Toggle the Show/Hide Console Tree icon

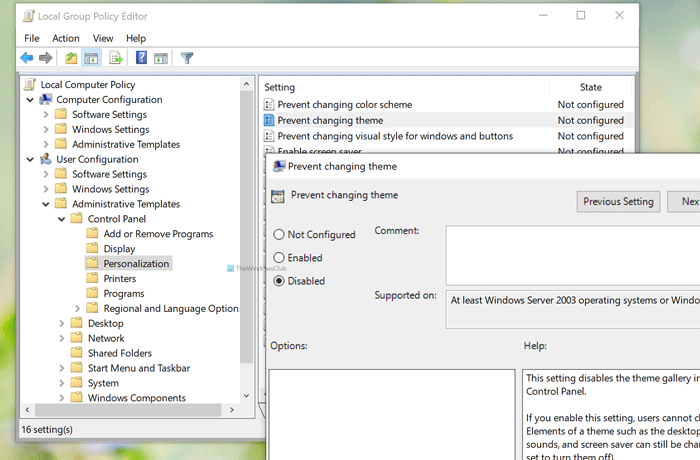click(90, 58)
